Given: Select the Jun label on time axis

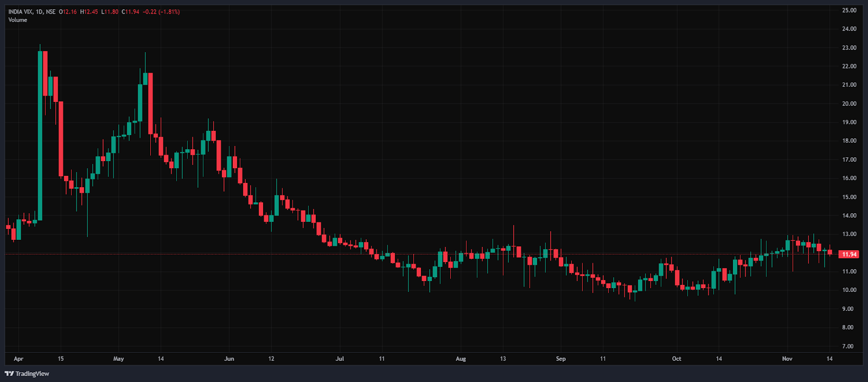Looking at the screenshot, I should point(229,359).
